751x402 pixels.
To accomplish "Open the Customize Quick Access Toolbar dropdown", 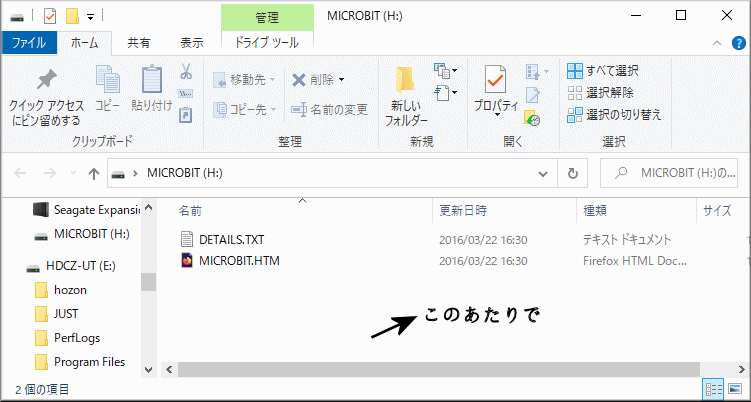I will 90,17.
